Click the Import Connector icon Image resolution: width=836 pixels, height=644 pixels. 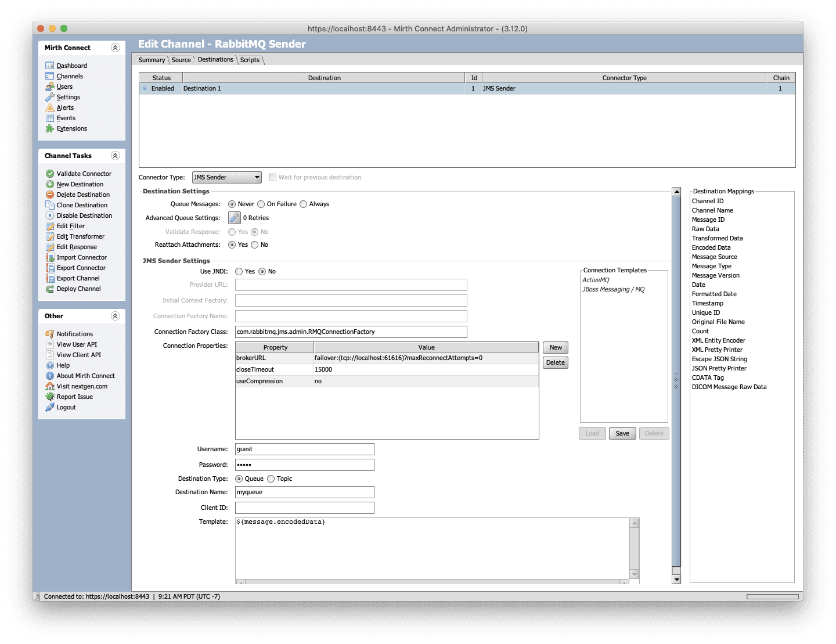(x=50, y=257)
